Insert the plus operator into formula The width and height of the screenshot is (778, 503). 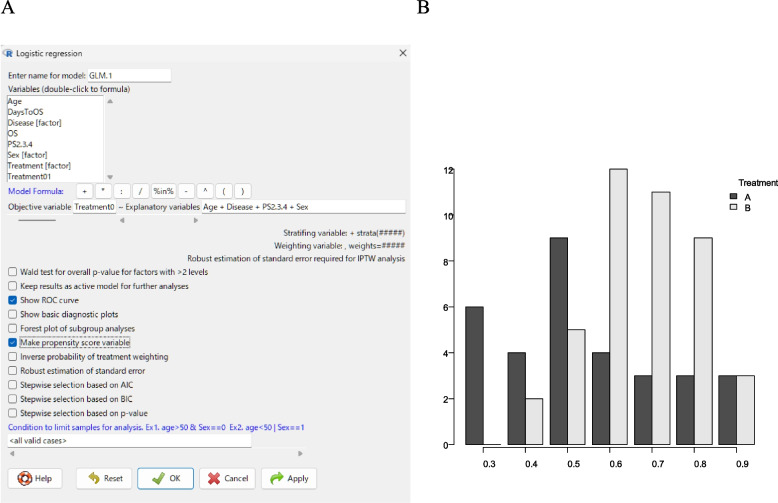[85, 191]
